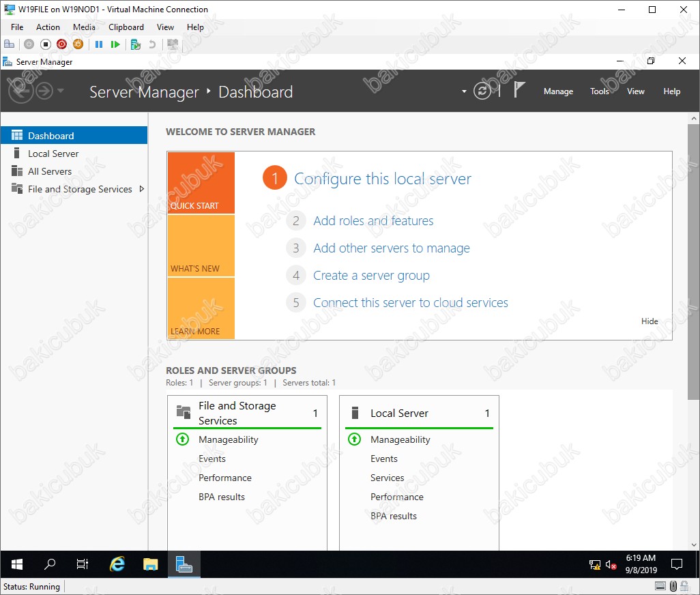Go back using Server Manager back arrow
The image size is (700, 595).
(x=20, y=91)
